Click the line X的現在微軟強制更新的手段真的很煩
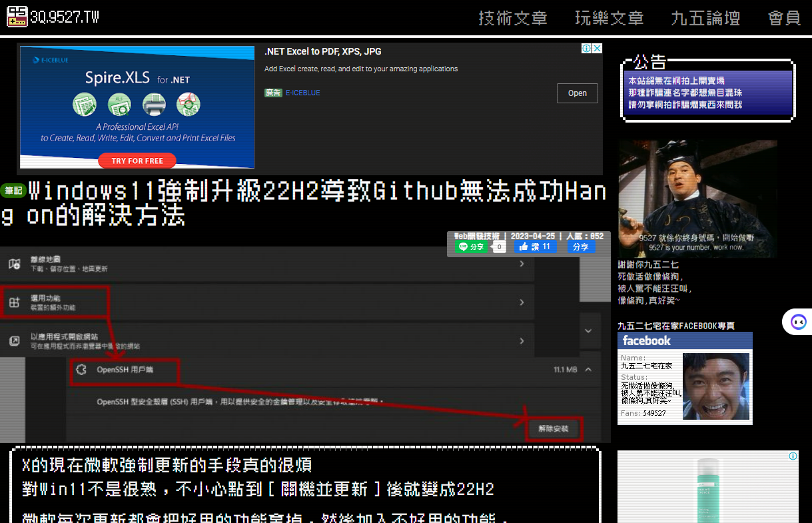 167,465
